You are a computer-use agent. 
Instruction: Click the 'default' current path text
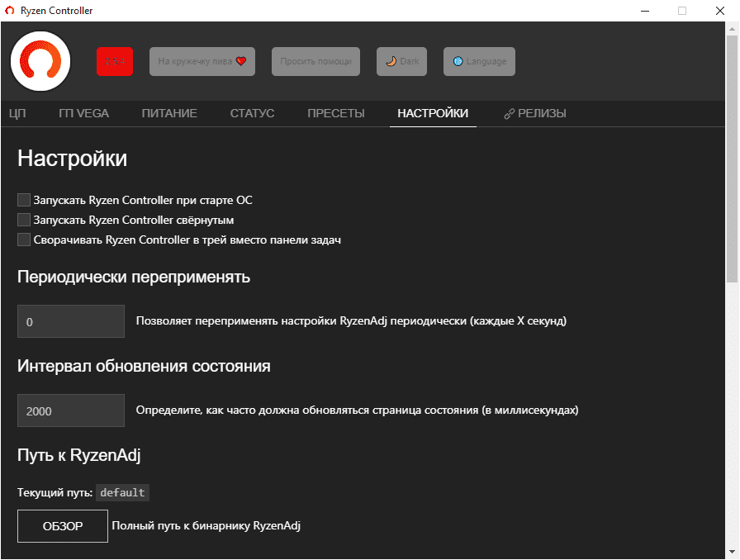point(123,492)
